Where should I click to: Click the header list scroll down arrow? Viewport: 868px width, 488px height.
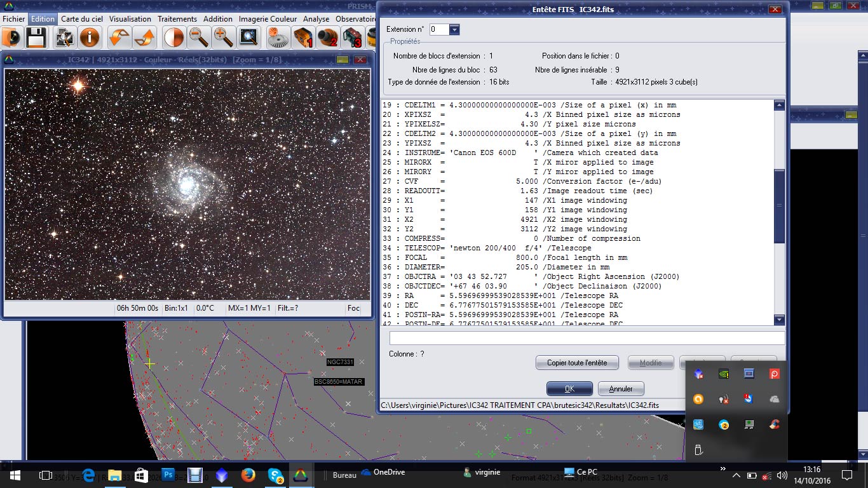pyautogui.click(x=780, y=320)
